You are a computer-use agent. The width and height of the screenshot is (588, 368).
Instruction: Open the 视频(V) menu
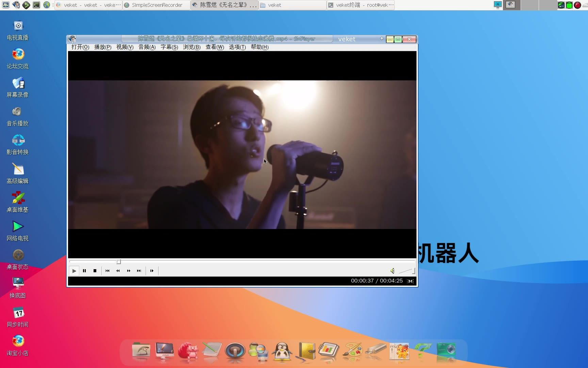point(125,47)
